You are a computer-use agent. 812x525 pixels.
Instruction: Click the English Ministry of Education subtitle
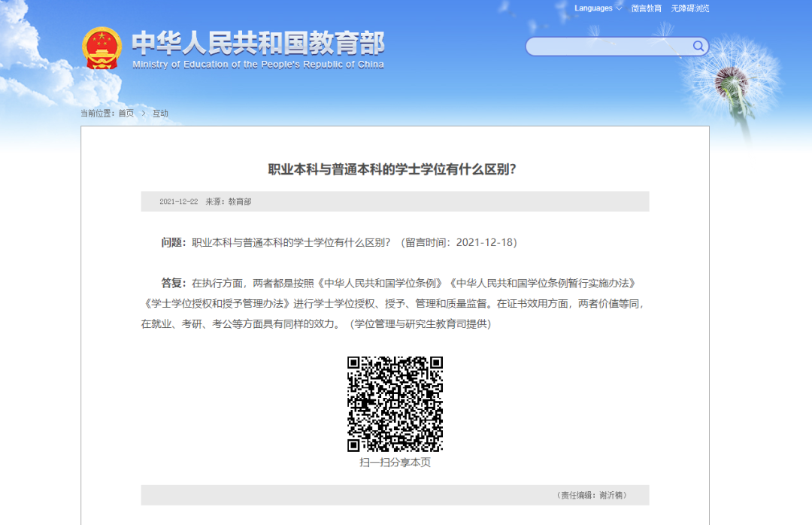click(x=258, y=65)
